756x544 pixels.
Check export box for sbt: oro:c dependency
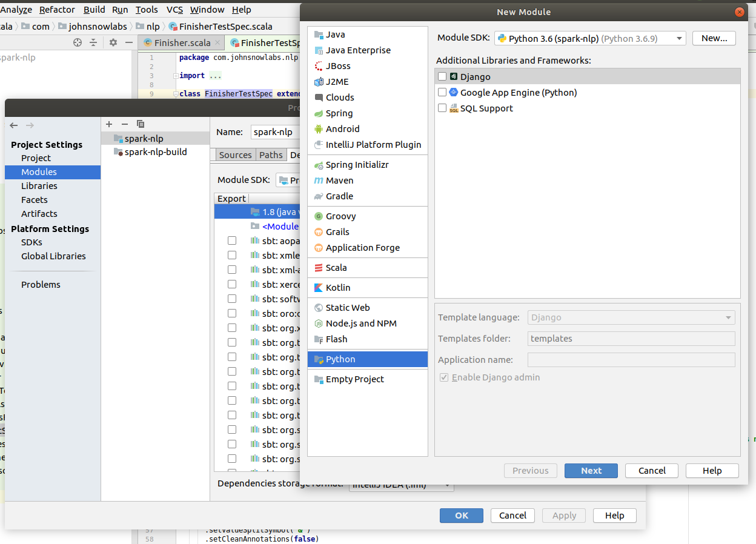coord(232,313)
